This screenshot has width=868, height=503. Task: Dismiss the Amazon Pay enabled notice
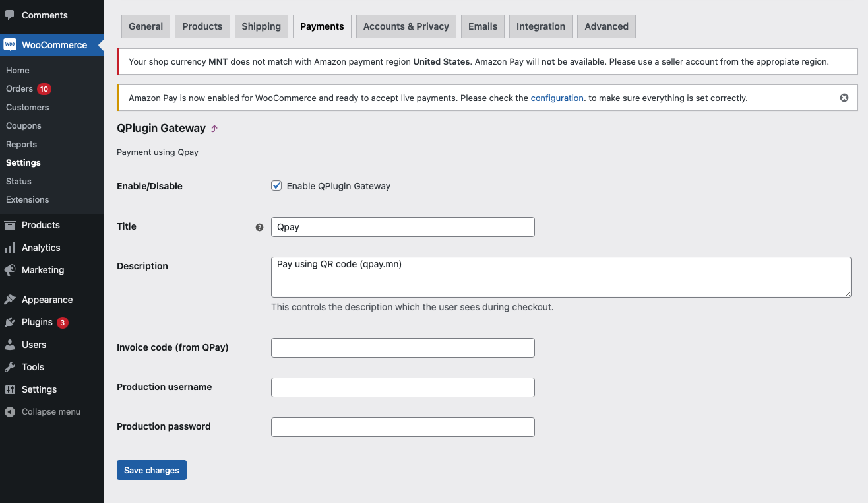pos(844,98)
